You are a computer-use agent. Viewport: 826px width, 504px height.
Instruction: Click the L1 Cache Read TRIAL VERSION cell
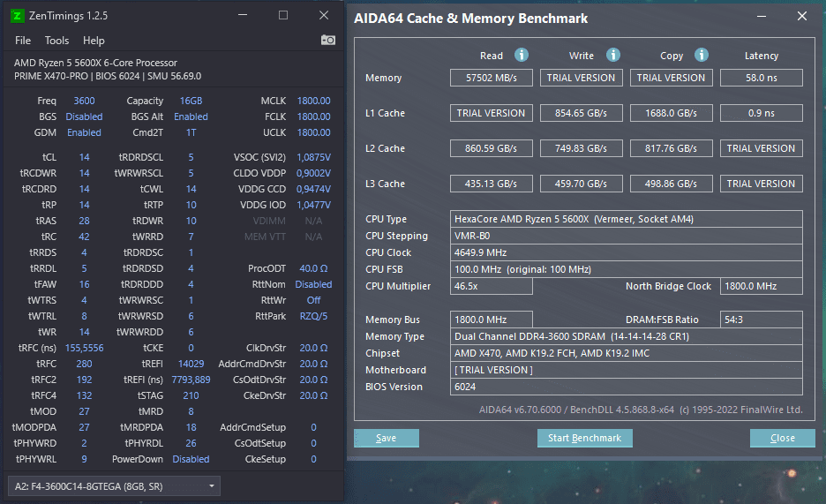[x=491, y=113]
